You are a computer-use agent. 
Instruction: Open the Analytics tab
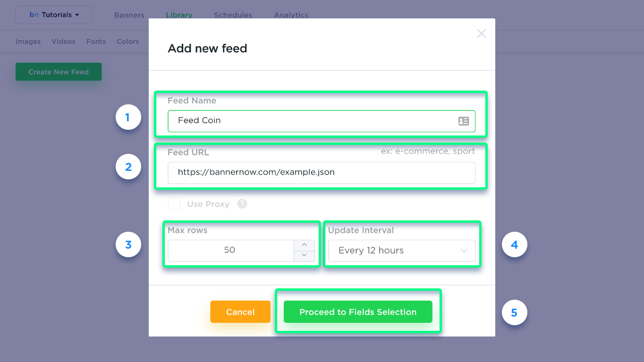click(x=291, y=15)
